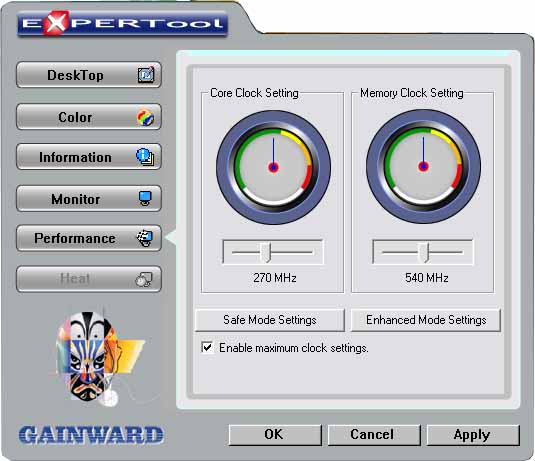Viewport: 535px width, 461px height.
Task: Click the DeskTop button's monitor icon
Action: (x=146, y=75)
